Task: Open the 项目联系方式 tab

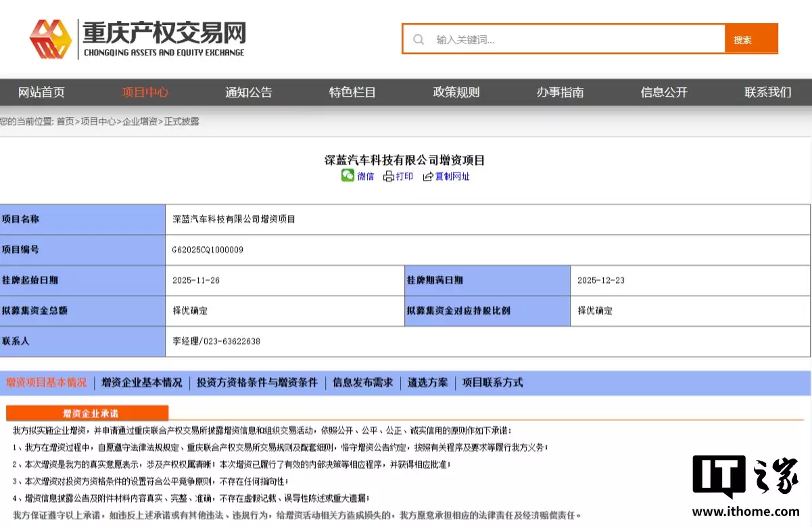Action: click(x=491, y=382)
